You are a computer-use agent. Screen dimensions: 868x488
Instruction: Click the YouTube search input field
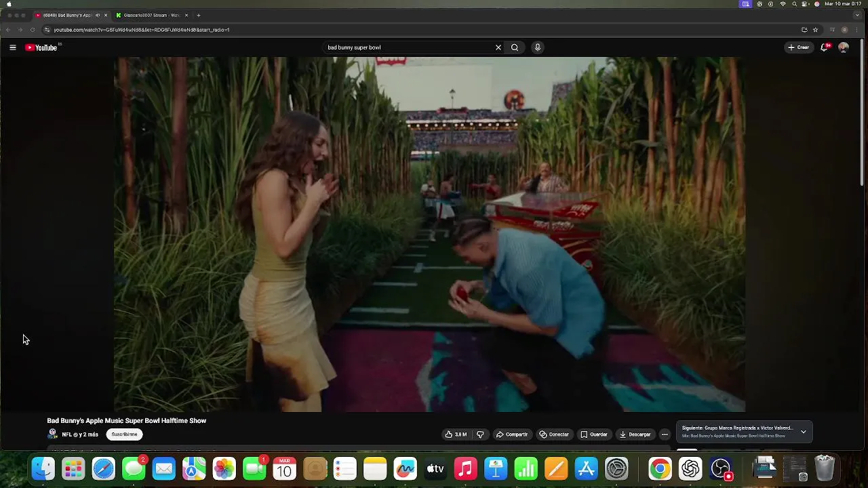click(408, 47)
